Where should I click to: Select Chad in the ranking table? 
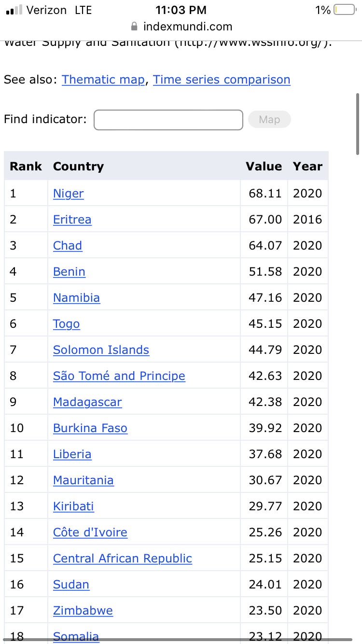coord(68,246)
